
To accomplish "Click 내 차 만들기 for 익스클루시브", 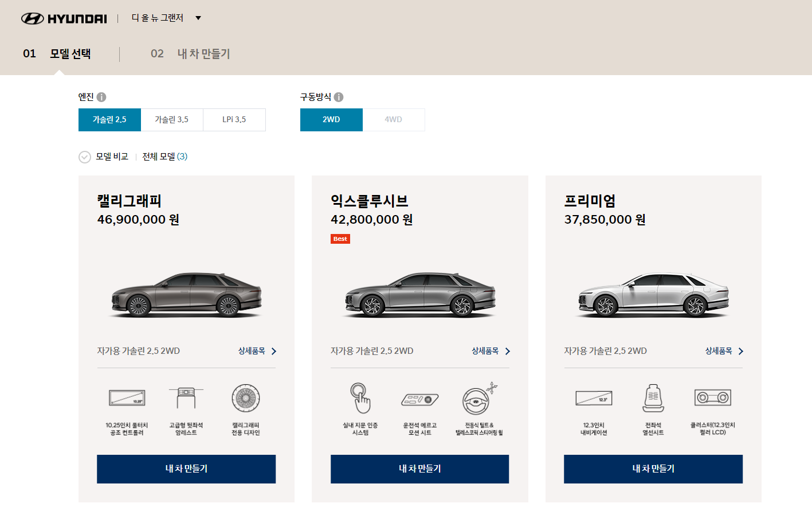I will pyautogui.click(x=419, y=469).
